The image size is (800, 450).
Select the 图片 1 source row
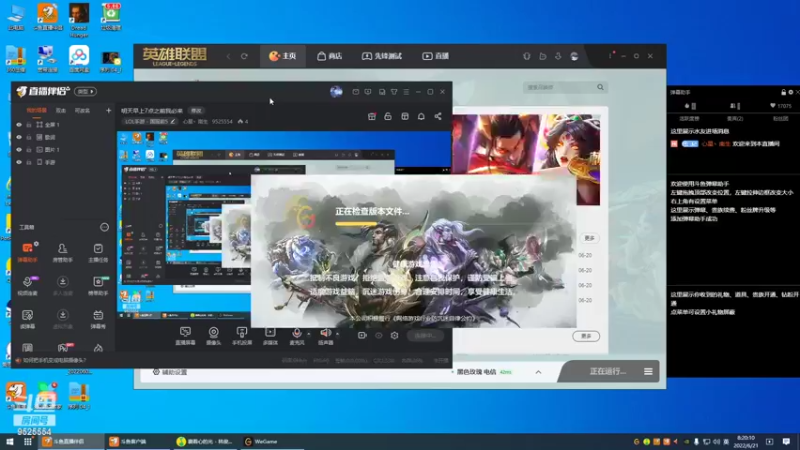(63, 149)
